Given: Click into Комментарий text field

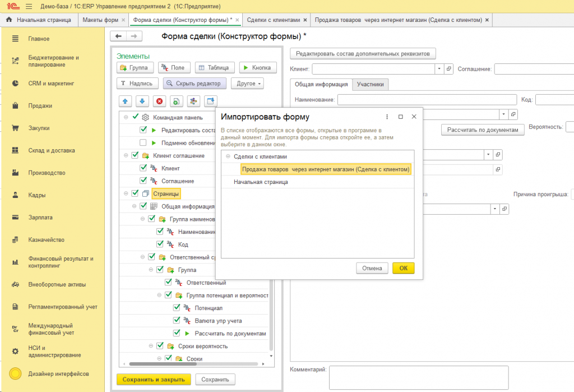Looking at the screenshot, I should pos(418,377).
